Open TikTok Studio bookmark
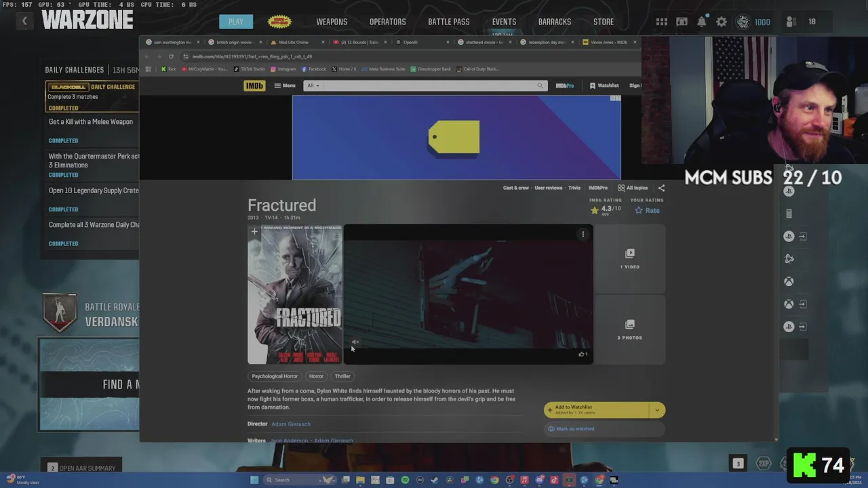The image size is (868, 488). 250,69
